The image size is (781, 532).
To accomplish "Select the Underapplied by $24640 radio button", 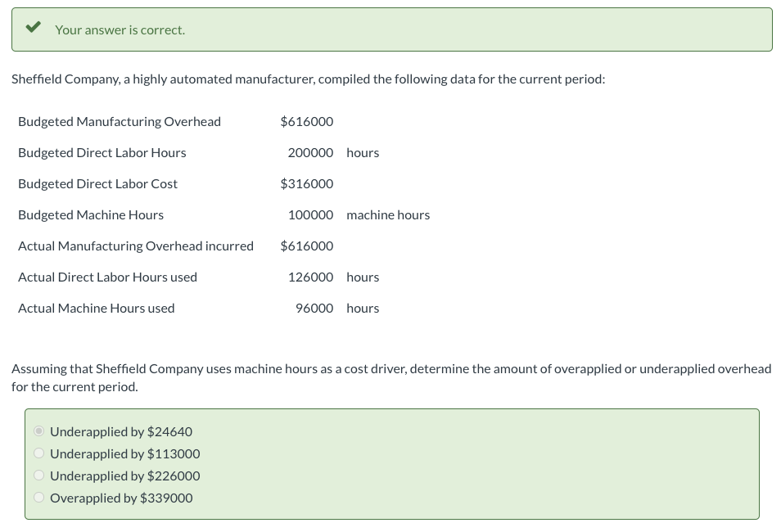I will click(38, 431).
